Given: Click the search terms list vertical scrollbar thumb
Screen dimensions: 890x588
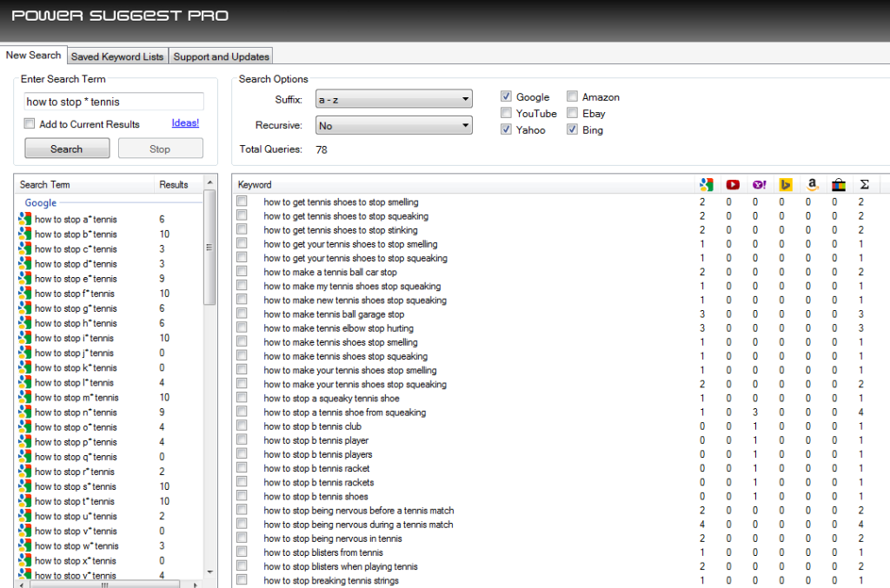Looking at the screenshot, I should (x=209, y=248).
